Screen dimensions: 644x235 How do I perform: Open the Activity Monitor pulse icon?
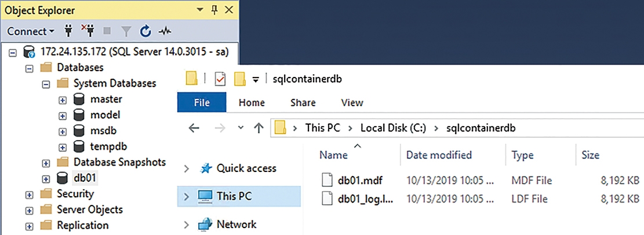[165, 31]
